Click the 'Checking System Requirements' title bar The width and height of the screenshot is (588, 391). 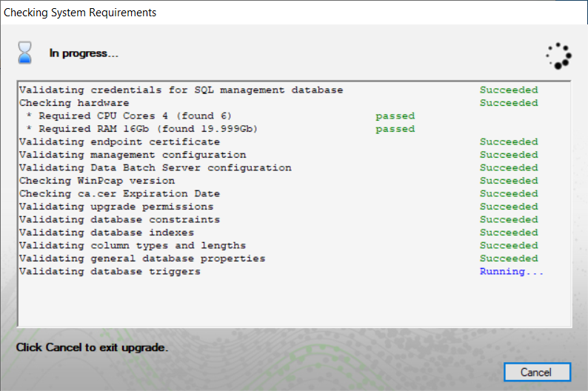pos(293,13)
